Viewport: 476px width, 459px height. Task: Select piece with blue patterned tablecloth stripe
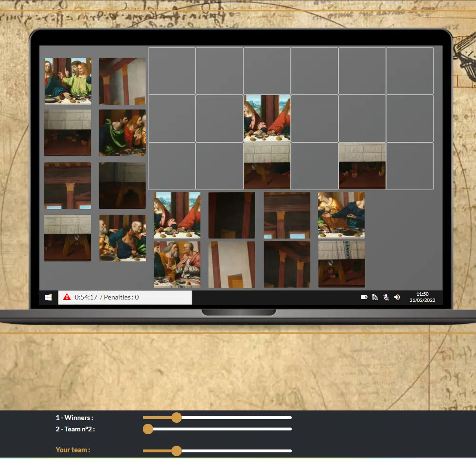(341, 264)
